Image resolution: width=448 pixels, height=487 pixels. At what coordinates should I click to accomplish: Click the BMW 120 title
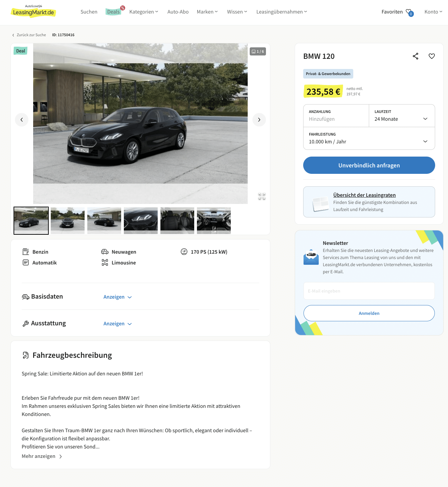319,56
